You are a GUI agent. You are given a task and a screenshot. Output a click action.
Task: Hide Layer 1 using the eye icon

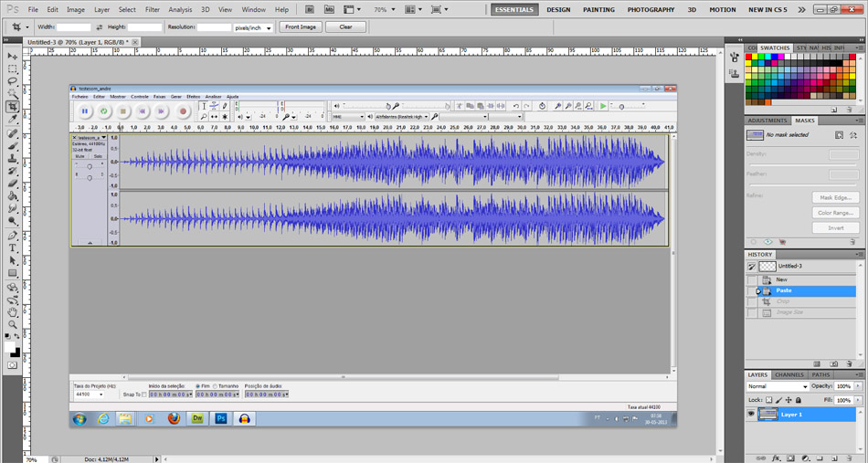pos(751,415)
